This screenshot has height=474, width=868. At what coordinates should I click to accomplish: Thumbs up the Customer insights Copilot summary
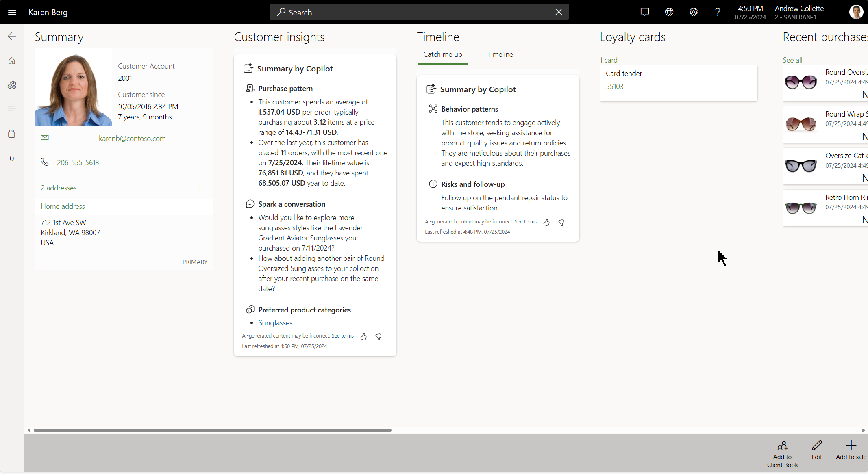click(363, 336)
